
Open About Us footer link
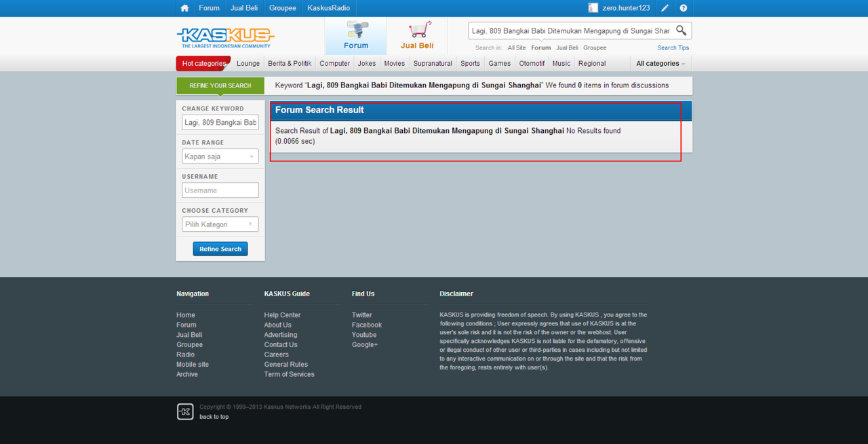[x=278, y=325]
